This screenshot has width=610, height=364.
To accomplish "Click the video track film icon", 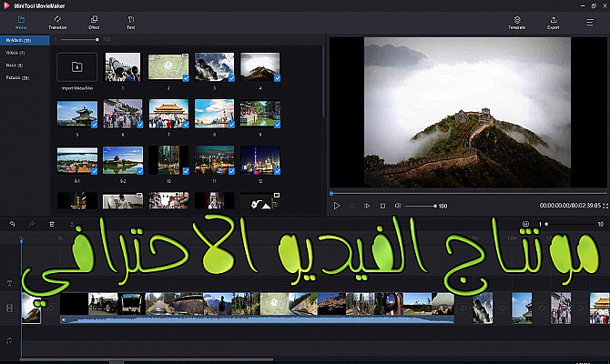I will pyautogui.click(x=9, y=308).
